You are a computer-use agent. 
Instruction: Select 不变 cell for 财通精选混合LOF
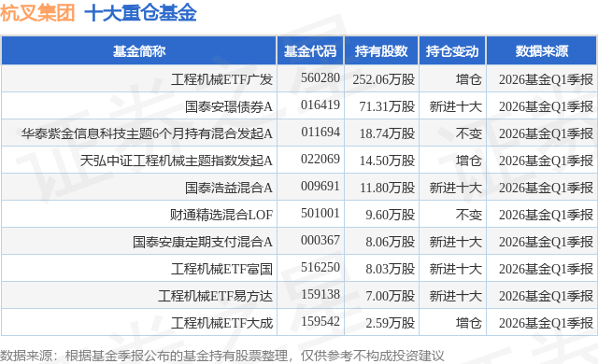(469, 215)
